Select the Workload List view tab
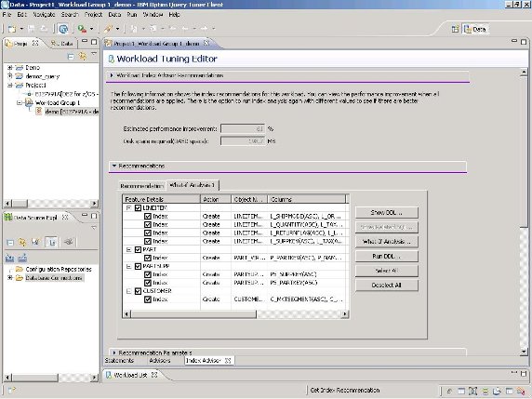 click(131, 375)
